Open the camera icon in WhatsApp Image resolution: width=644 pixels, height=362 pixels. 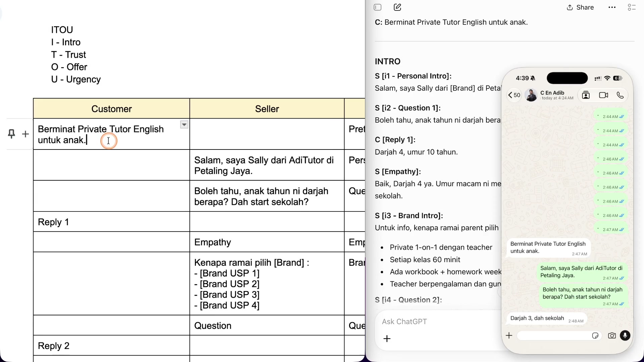click(x=612, y=336)
